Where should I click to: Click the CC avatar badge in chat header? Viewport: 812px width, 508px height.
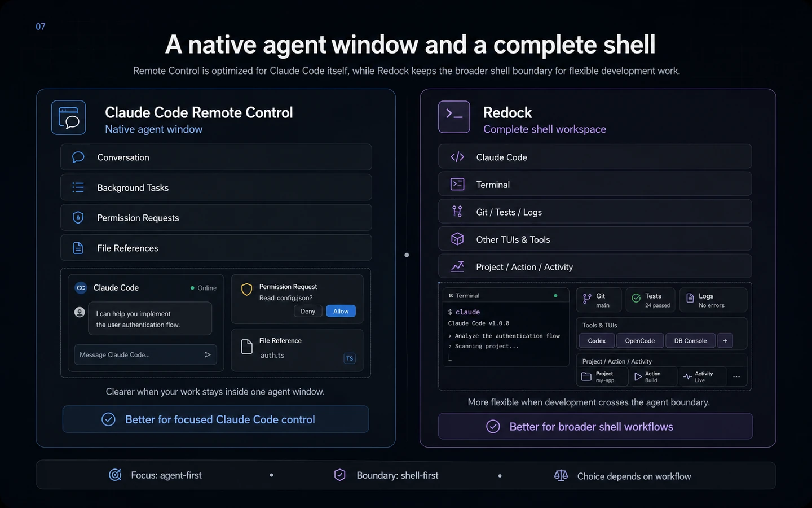pyautogui.click(x=81, y=288)
